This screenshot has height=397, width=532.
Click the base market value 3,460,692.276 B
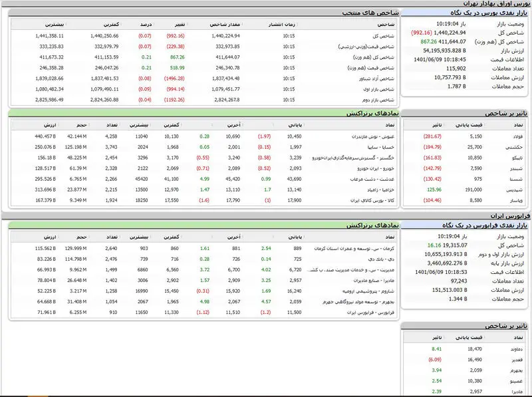pos(447,263)
